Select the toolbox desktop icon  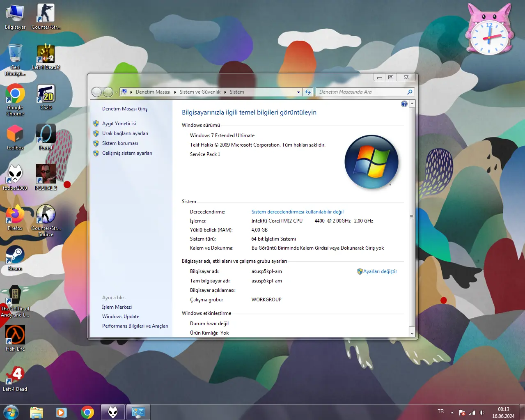tap(15, 138)
